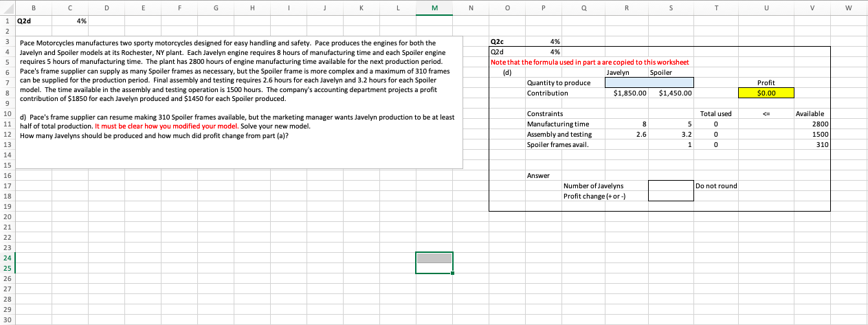Select row header 17
868x325 pixels.
pos(8,186)
